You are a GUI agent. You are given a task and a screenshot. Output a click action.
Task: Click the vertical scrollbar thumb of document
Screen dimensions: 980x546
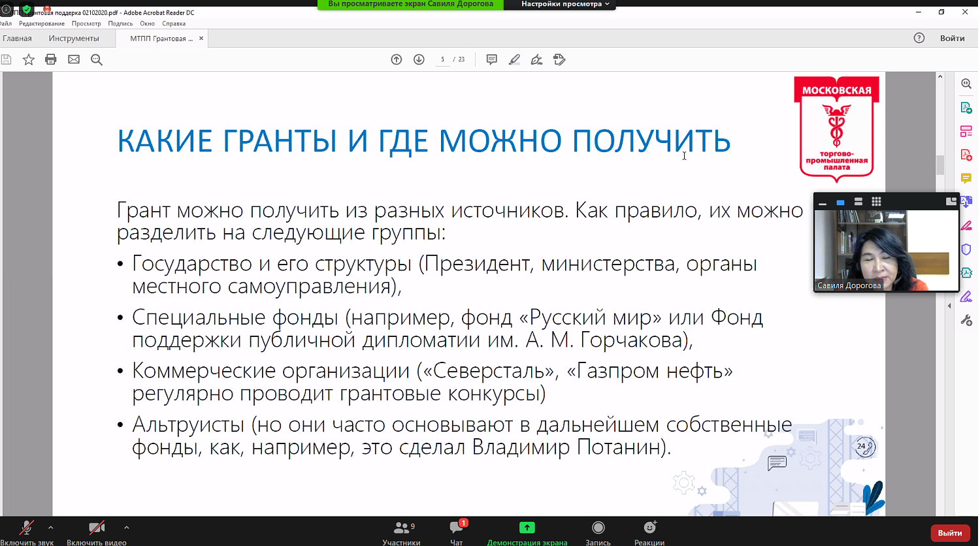940,165
